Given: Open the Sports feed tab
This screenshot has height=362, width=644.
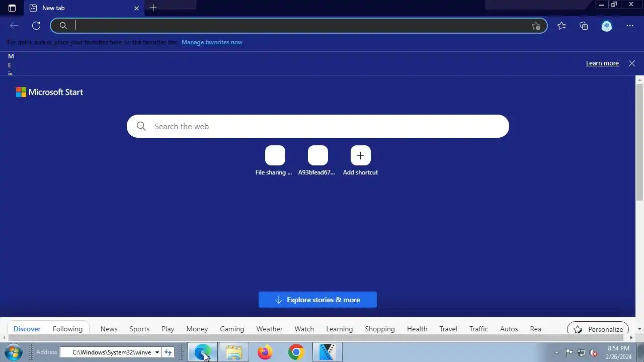Looking at the screenshot, I should tap(139, 329).
